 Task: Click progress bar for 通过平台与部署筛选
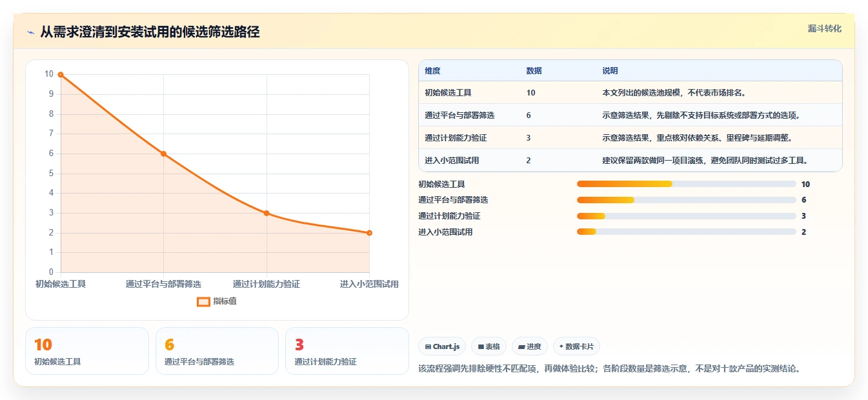tap(687, 200)
